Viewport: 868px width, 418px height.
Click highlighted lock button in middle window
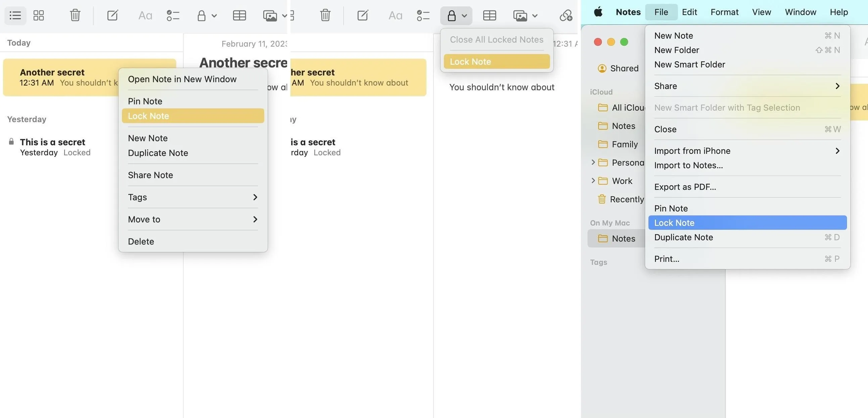pyautogui.click(x=456, y=15)
